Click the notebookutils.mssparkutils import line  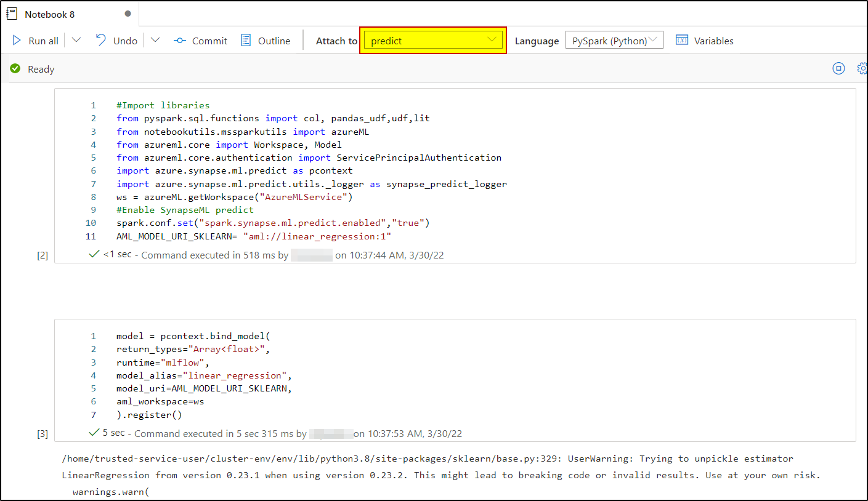tap(243, 132)
